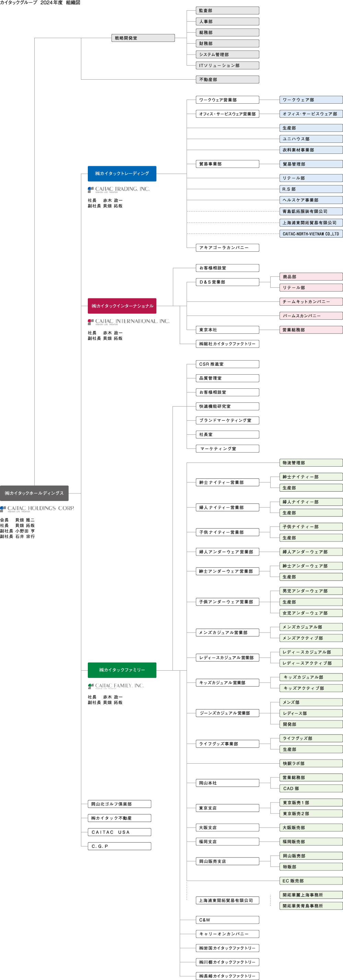Click the CAITAC TRADING, INC. logo
The width and height of the screenshot is (343, 980).
pyautogui.click(x=119, y=190)
